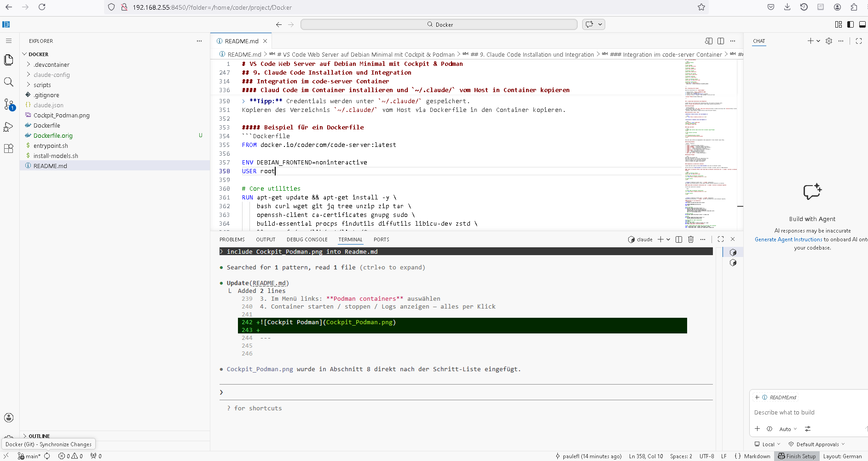This screenshot has height=461, width=868.
Task: Close the README.md editor tab
Action: click(x=265, y=41)
